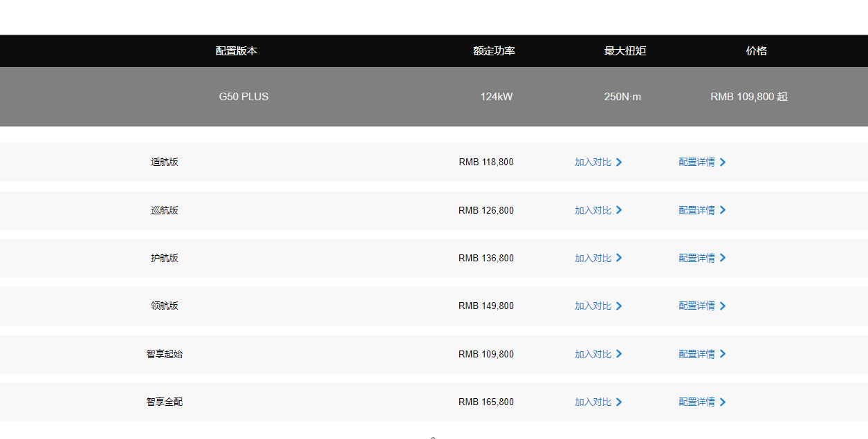Click the chevron beside 加入对比 in 领航版 row
Viewport: 868px width, 439px height.
point(619,306)
